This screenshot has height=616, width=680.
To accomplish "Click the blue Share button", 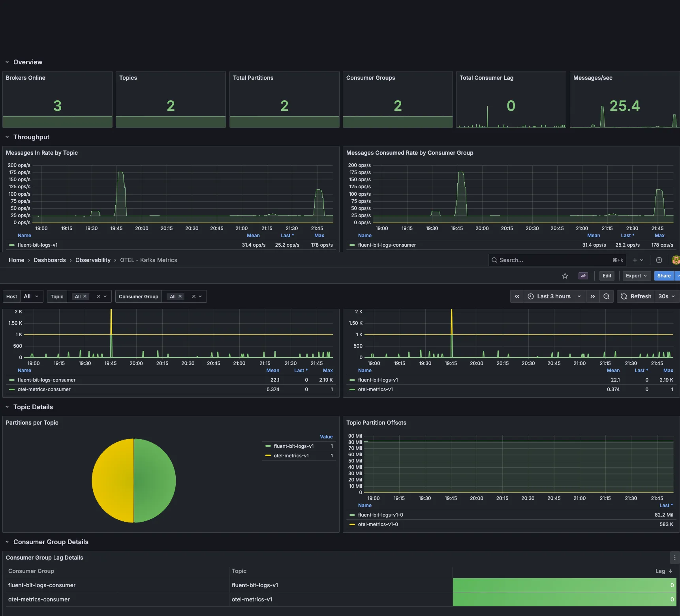I will point(663,276).
